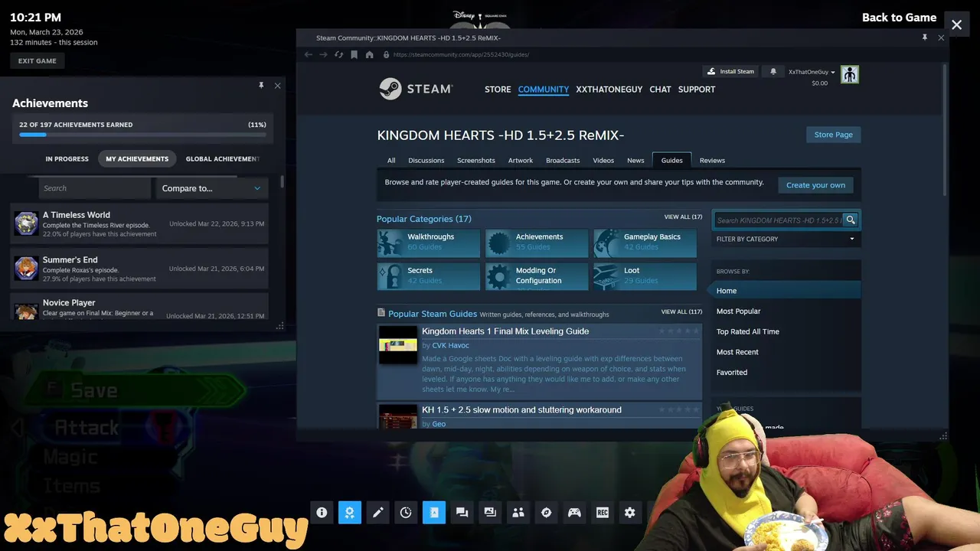
Task: Open the Videos tab
Action: pos(603,160)
